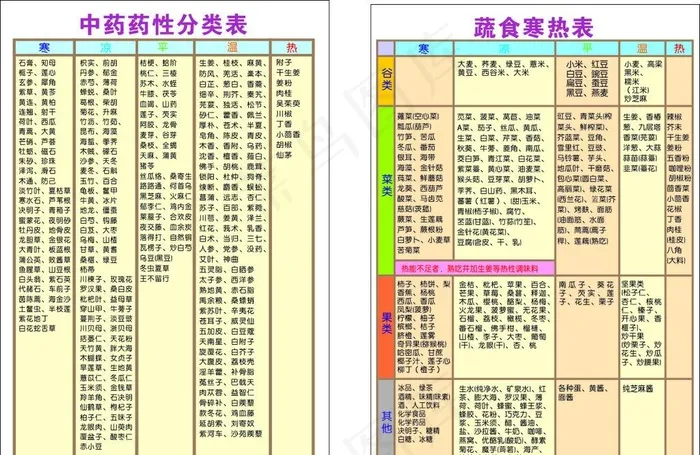Click the entry 生姜、香椿
Image resolution: width=700 pixels, height=455 pixels.
[x=642, y=117]
